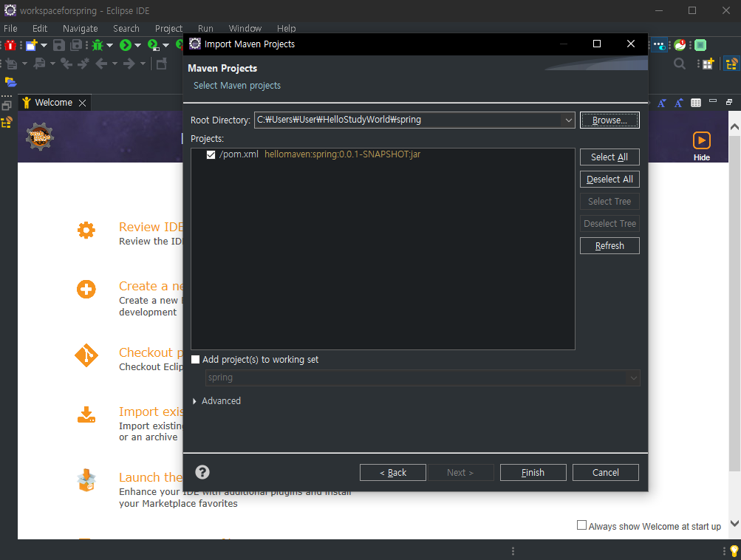Click the Pin Editor toolbar icon
The width and height of the screenshot is (741, 560).
click(x=162, y=64)
